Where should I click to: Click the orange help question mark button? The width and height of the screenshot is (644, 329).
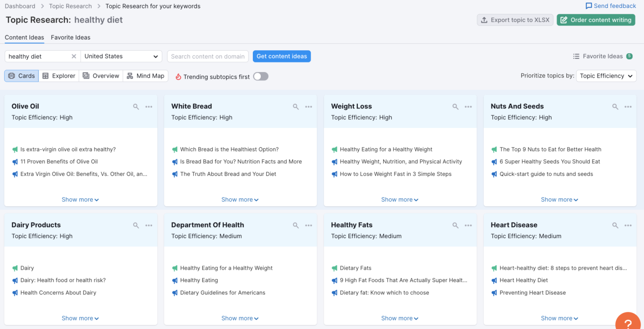coord(628,322)
